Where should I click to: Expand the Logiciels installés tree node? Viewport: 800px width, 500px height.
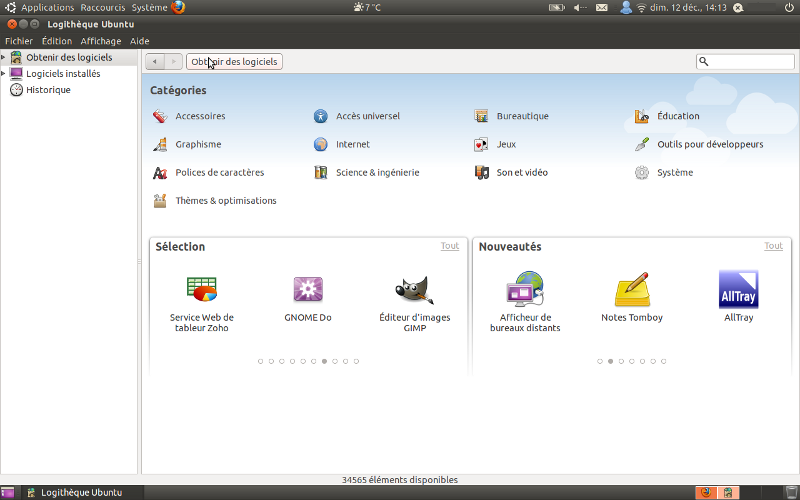(x=3, y=73)
